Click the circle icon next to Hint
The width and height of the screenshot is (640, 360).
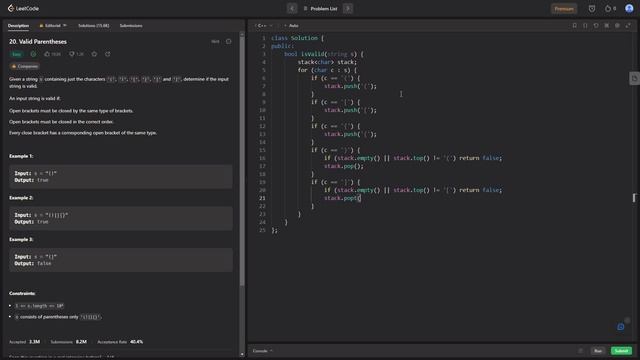229,41
